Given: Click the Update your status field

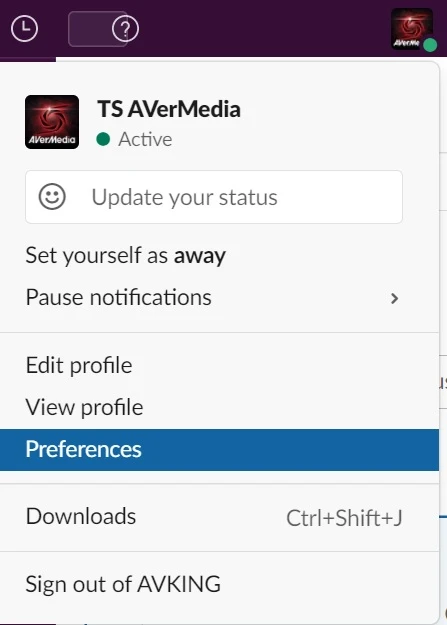Looking at the screenshot, I should [x=214, y=197].
